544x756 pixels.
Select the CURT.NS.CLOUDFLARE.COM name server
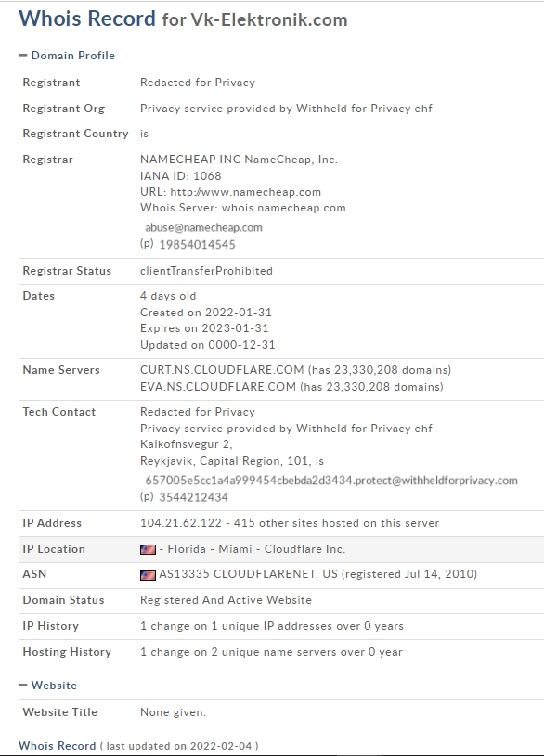coord(222,370)
